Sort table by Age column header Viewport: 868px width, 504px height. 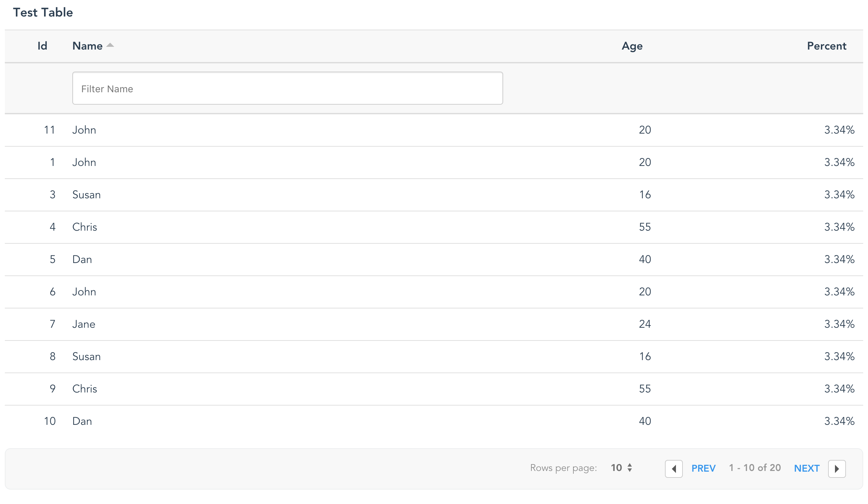632,46
